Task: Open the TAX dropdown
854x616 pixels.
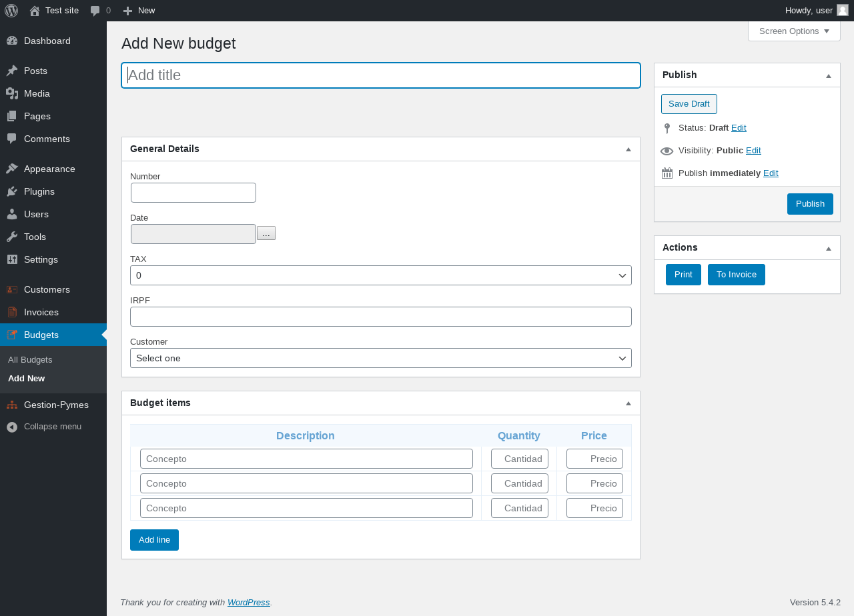Action: [380, 275]
